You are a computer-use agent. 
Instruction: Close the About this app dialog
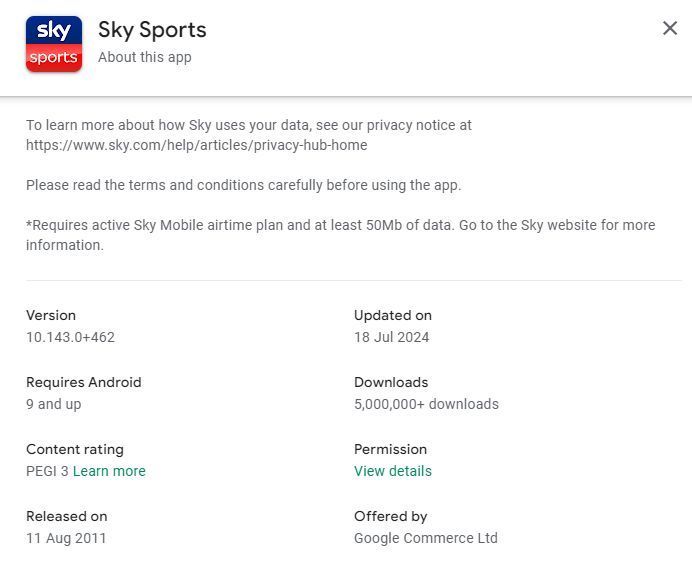tap(670, 28)
